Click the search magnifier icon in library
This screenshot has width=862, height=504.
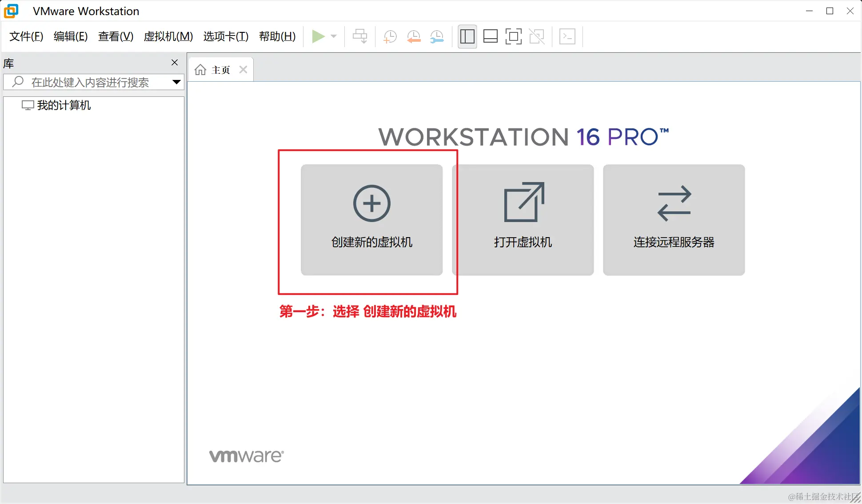(x=18, y=82)
